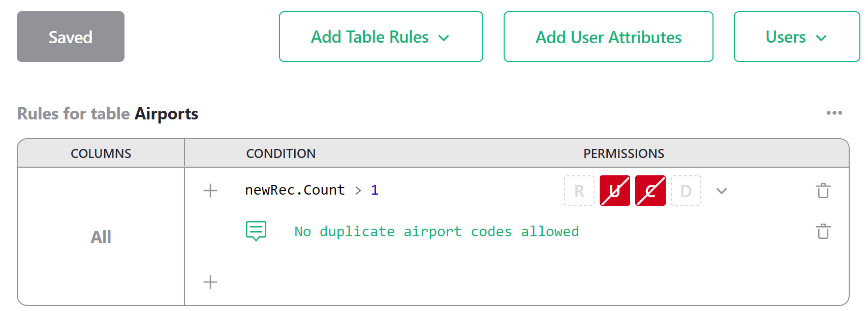Add a new condition with the plus icon
This screenshot has width=868, height=311.
pyautogui.click(x=210, y=191)
